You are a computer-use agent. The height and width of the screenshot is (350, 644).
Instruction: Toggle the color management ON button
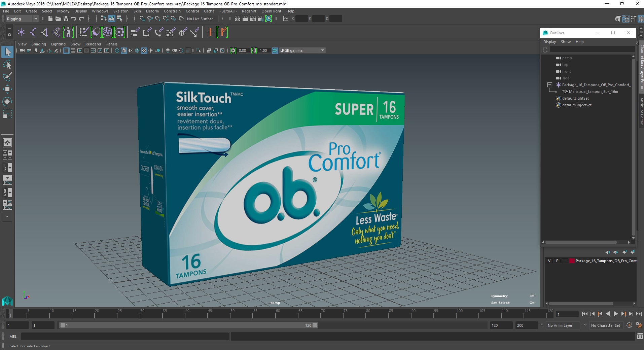[x=275, y=50]
